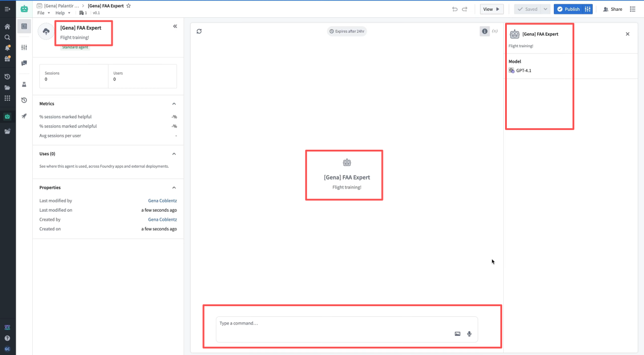Attach an image to the command
This screenshot has height=355, width=644.
(457, 334)
